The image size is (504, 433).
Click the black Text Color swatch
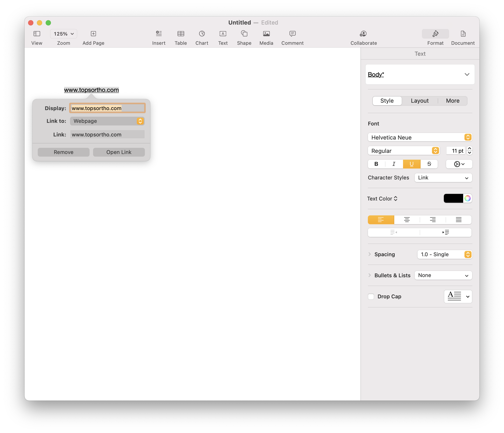453,198
